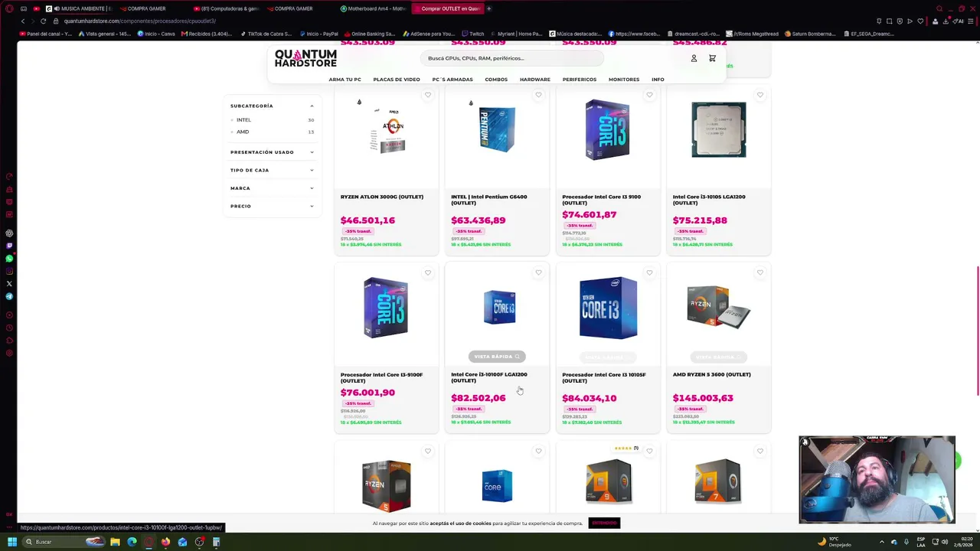The width and height of the screenshot is (980, 551).
Task: Open X (Twitter) in the browser sidebar
Action: (9, 284)
